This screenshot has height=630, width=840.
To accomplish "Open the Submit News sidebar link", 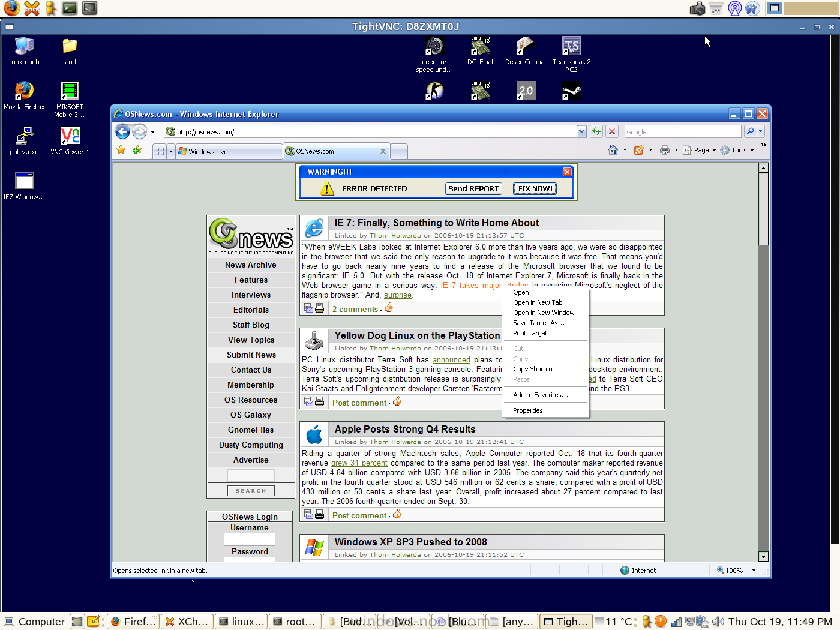I will click(251, 355).
